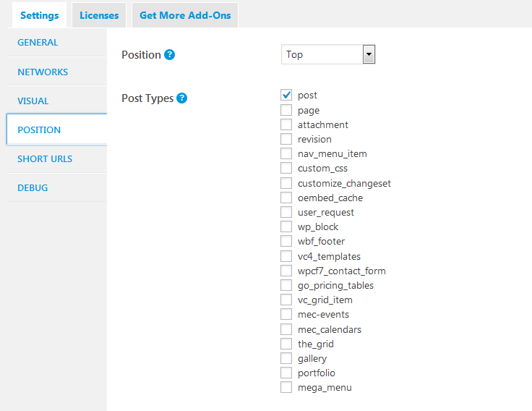The image size is (532, 411).
Task: Open the Position dropdown showing Top
Action: pyautogui.click(x=328, y=54)
